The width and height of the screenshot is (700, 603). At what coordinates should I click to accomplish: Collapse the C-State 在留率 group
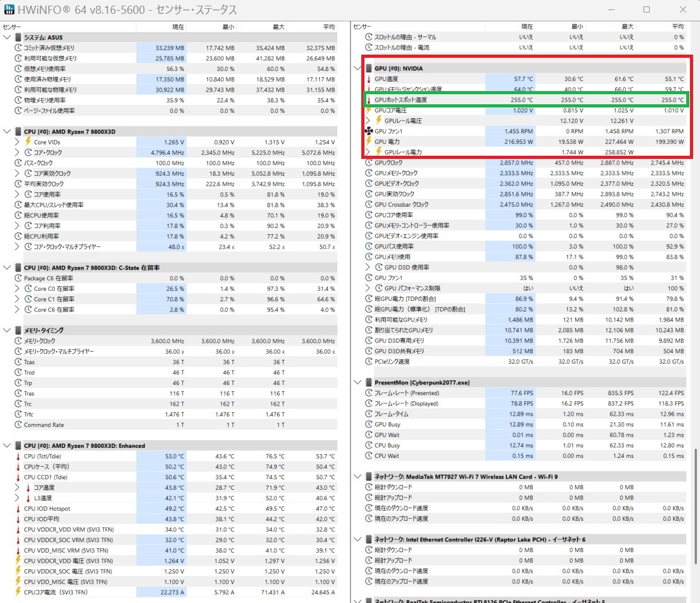(x=7, y=268)
